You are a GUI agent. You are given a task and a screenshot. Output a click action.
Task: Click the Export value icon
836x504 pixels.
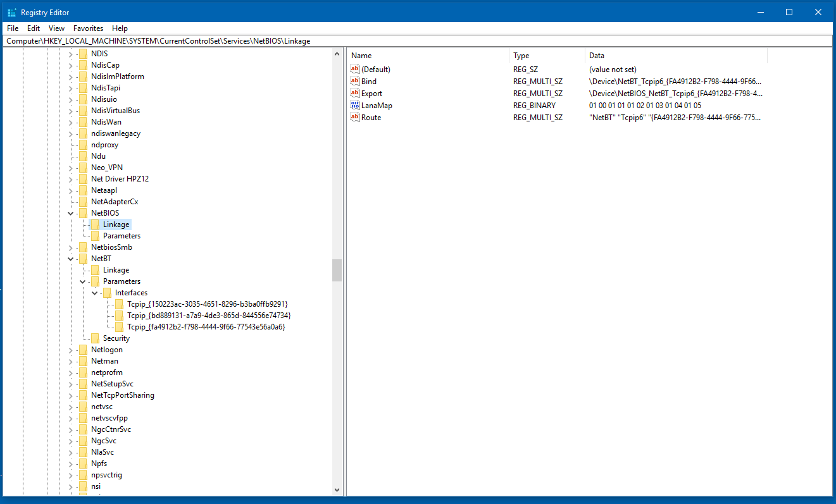click(x=355, y=94)
